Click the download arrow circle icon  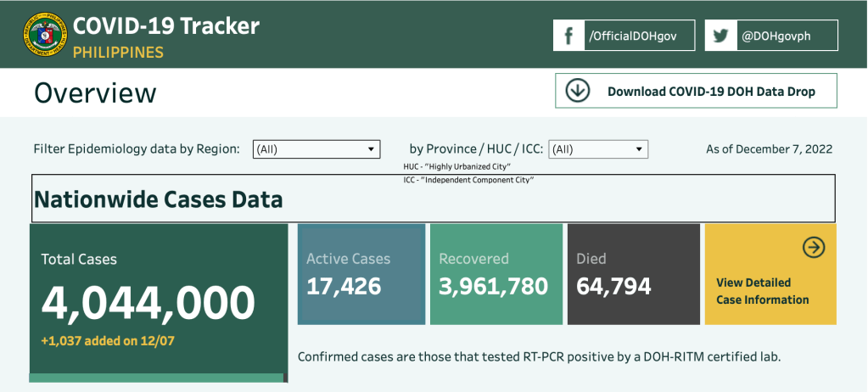tap(578, 91)
